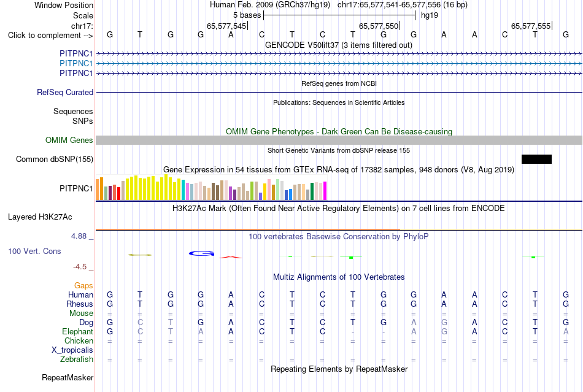Select the X_tropicalis species row label
The image size is (583, 392).
pos(72,350)
